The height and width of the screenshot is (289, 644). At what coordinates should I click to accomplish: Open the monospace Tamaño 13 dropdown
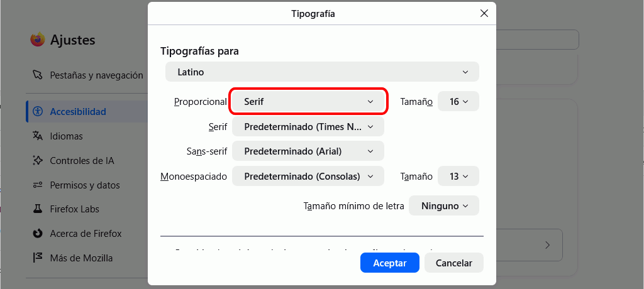point(458,176)
